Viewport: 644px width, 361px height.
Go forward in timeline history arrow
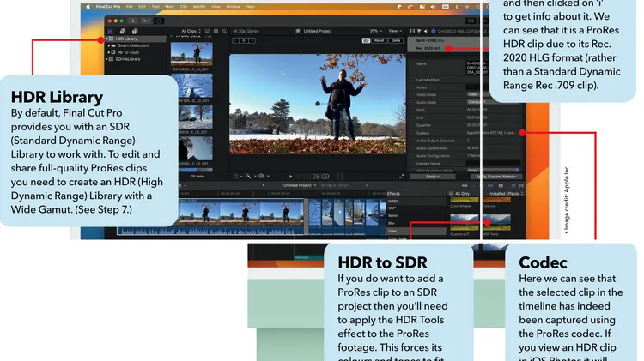click(x=367, y=185)
